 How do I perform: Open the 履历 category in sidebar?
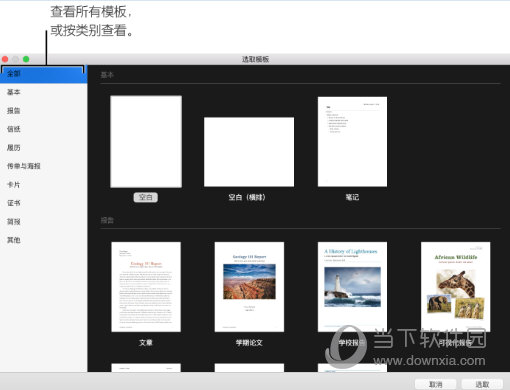(x=14, y=148)
